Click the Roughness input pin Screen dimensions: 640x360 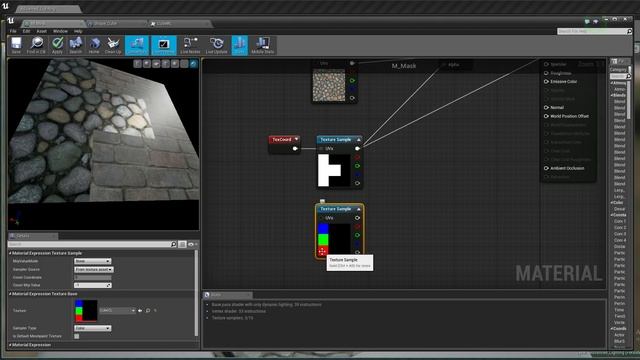point(546,73)
